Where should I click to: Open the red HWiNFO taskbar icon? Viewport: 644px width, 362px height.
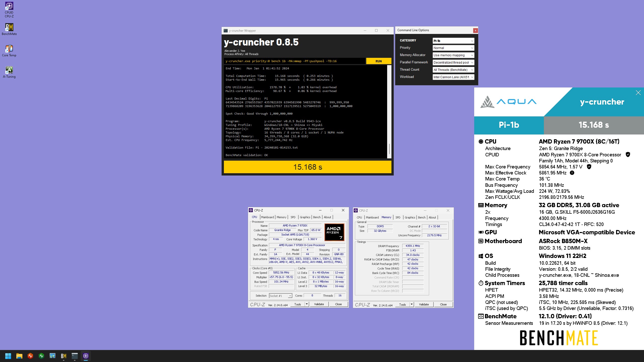coord(30,356)
